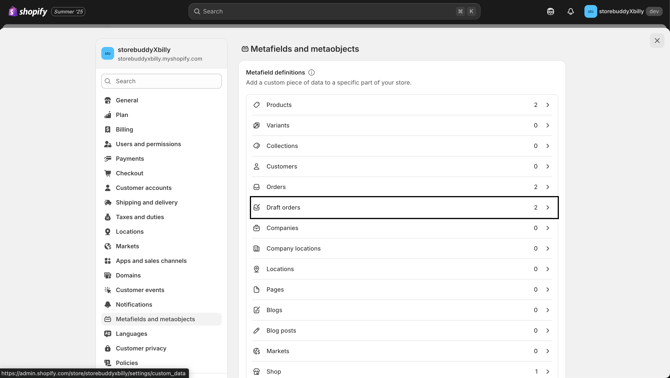The image size is (670, 378).
Task: Open storebuddyXbilly account menu at top right
Action: (623, 12)
